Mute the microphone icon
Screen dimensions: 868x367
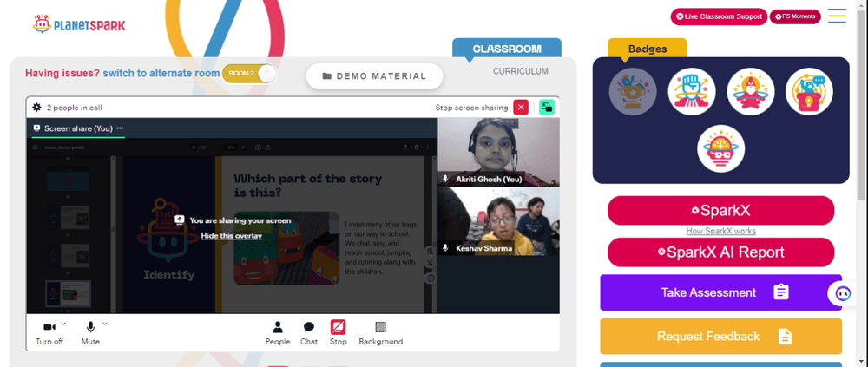(x=91, y=327)
